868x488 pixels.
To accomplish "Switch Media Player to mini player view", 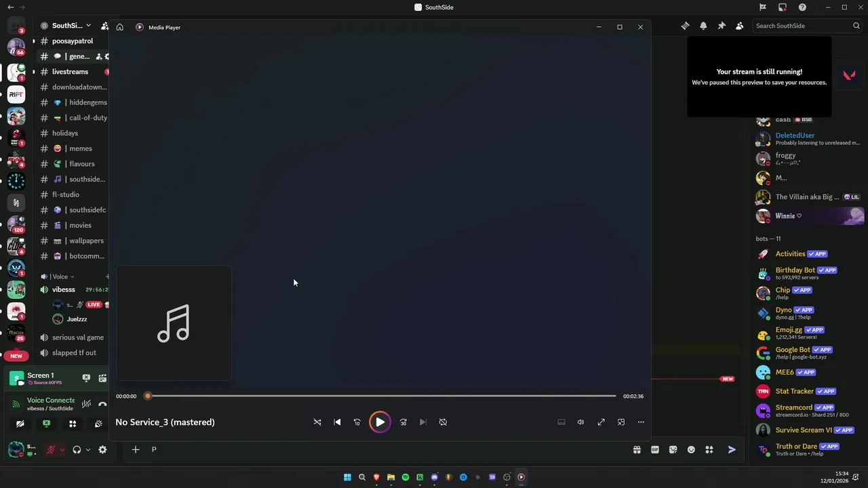I will [621, 422].
